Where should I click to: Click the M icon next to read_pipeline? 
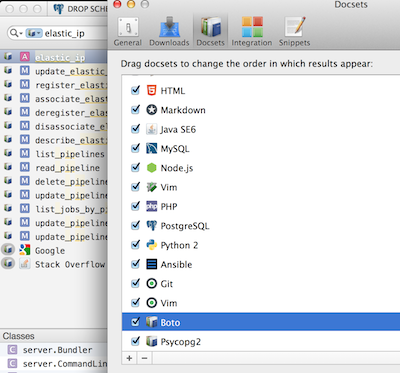point(25,167)
